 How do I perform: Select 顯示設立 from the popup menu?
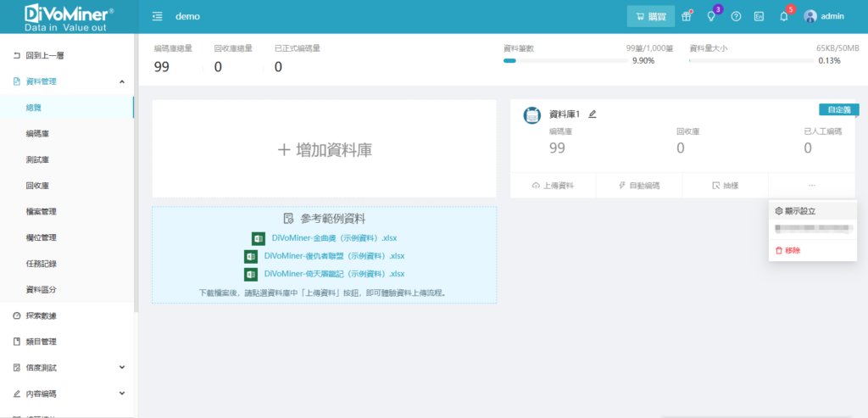pyautogui.click(x=800, y=210)
